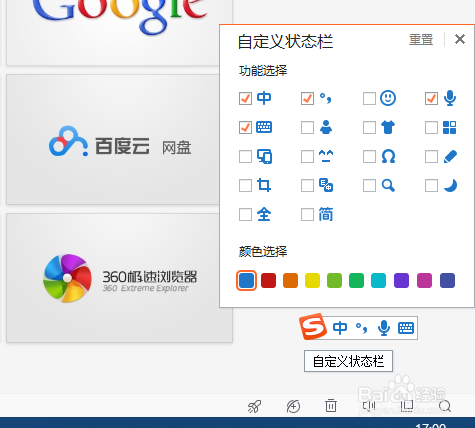The image size is (475, 428).
Task: Click the omega symbol icon
Action: tap(388, 156)
